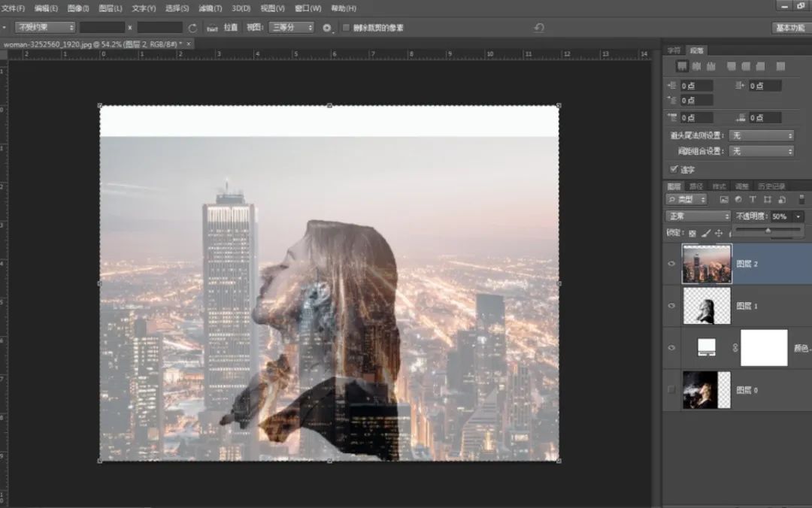Switch to the 字符 panel tab

[x=674, y=50]
